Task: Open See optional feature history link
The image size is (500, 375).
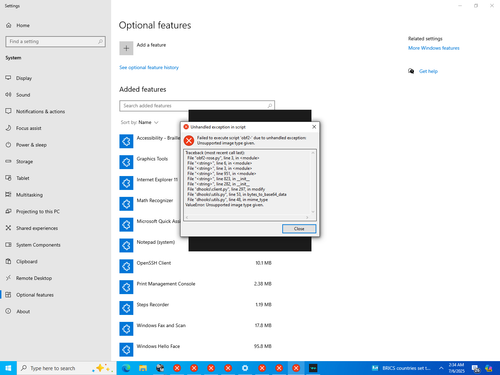Action: [149, 67]
